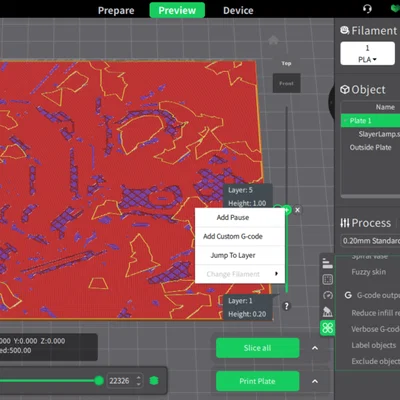Viewport: 400px width, 400px height.
Task: Click the help question mark icon
Action: click(286, 306)
